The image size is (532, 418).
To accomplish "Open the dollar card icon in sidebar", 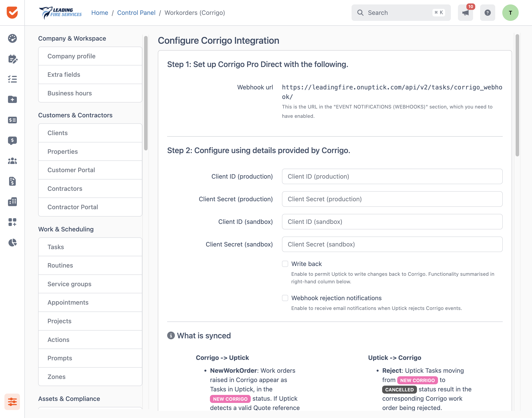I will coord(12,120).
